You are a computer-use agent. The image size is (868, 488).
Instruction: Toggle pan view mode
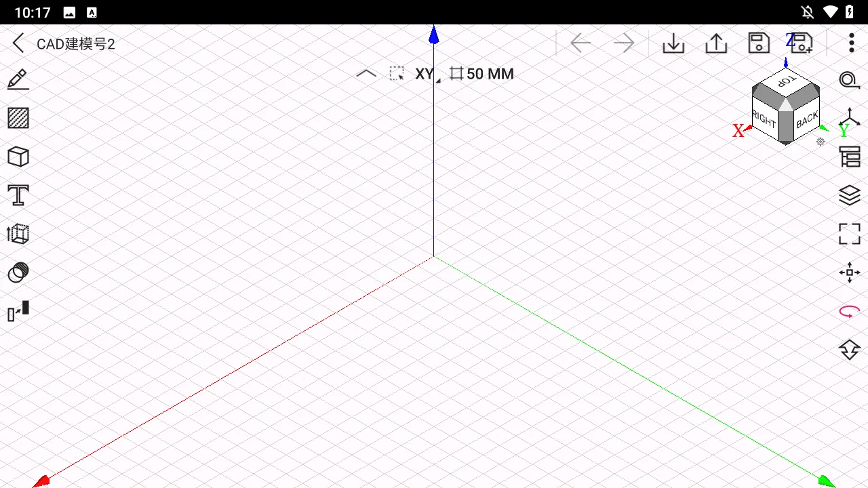[849, 272]
